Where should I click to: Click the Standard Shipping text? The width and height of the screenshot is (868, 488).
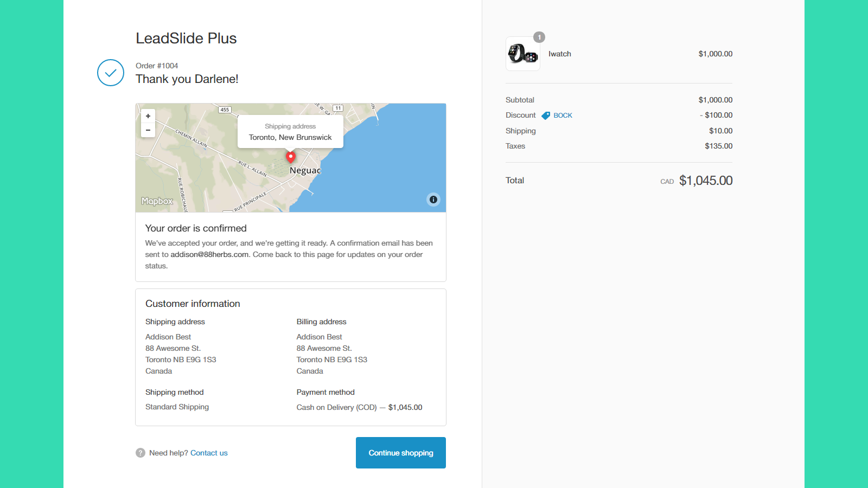pos(177,407)
